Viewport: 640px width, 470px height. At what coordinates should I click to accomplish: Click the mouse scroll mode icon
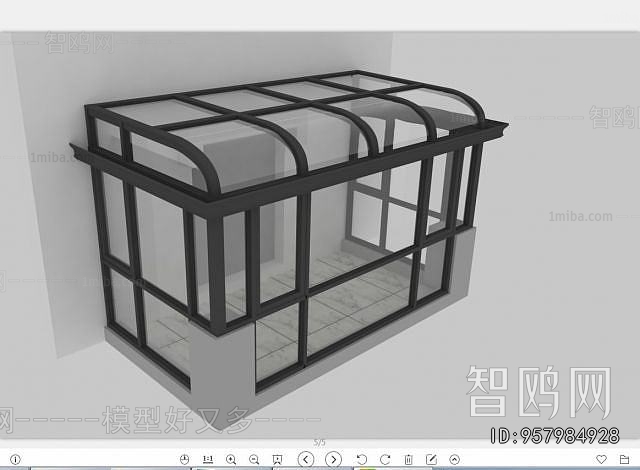[x=184, y=459]
